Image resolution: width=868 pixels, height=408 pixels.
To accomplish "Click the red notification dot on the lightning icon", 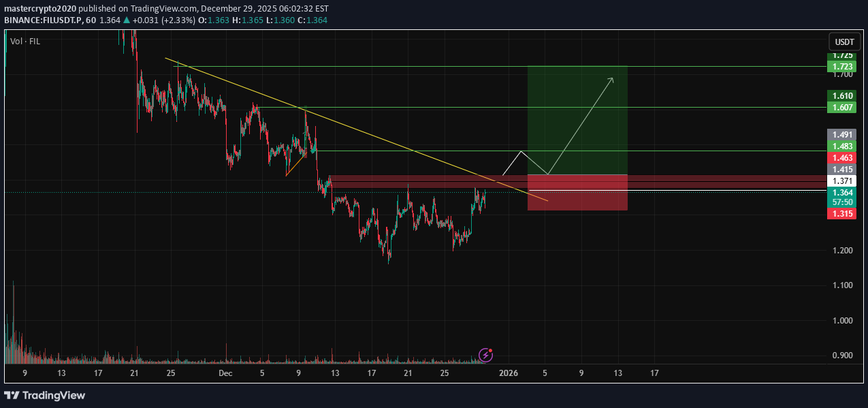I will 490,350.
